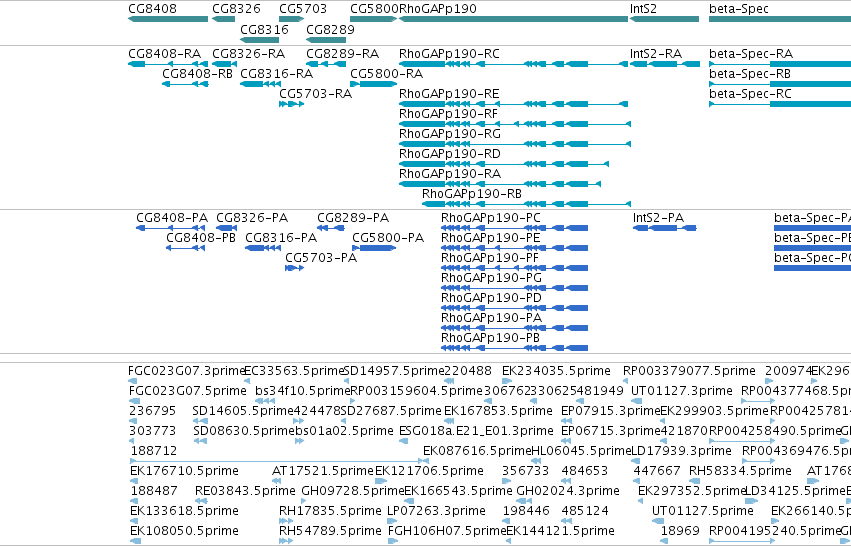The width and height of the screenshot is (851, 546).
Task: Click the FGC023G07.5prime EST label
Action: tap(188, 391)
